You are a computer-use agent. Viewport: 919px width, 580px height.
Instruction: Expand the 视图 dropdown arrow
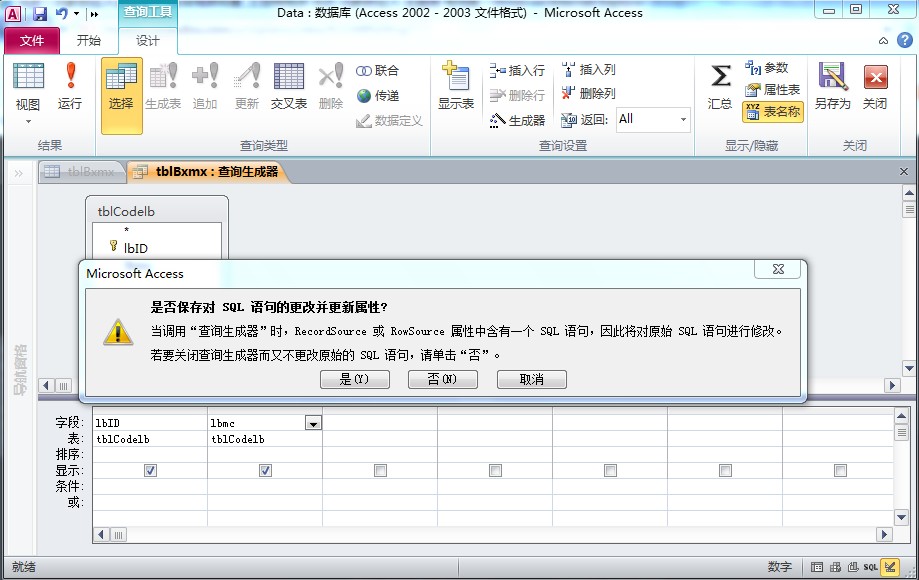click(28, 122)
